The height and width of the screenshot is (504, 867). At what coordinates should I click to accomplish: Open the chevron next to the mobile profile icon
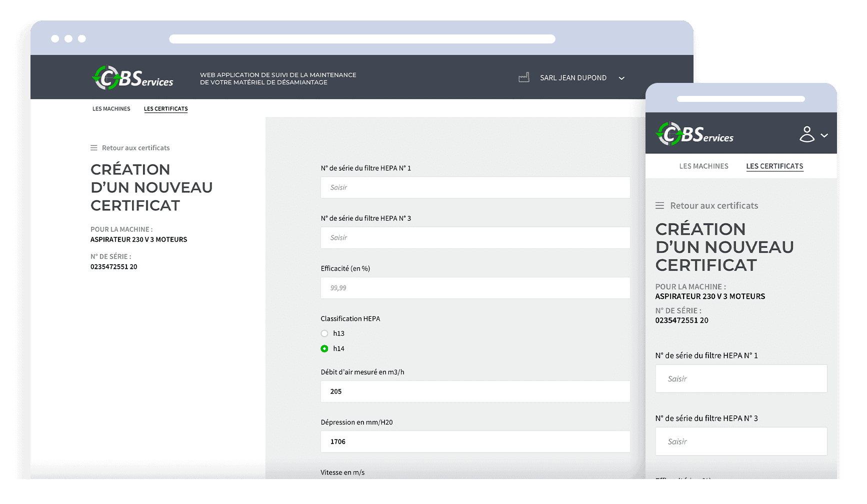pos(823,135)
